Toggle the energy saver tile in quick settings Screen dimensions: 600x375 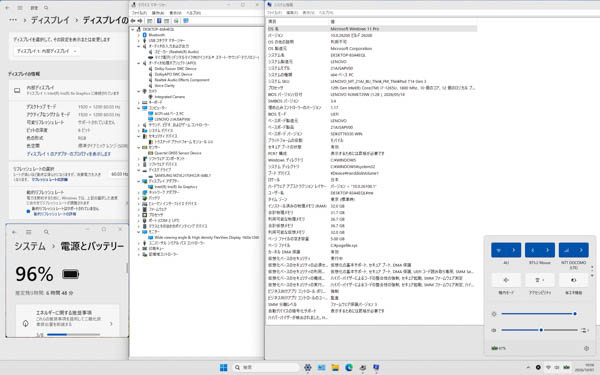(x=574, y=280)
